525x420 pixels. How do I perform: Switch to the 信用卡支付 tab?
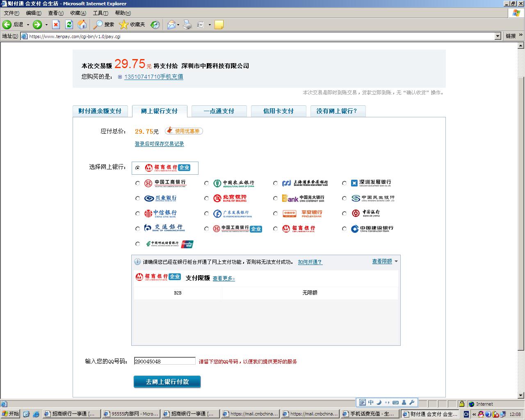click(278, 111)
